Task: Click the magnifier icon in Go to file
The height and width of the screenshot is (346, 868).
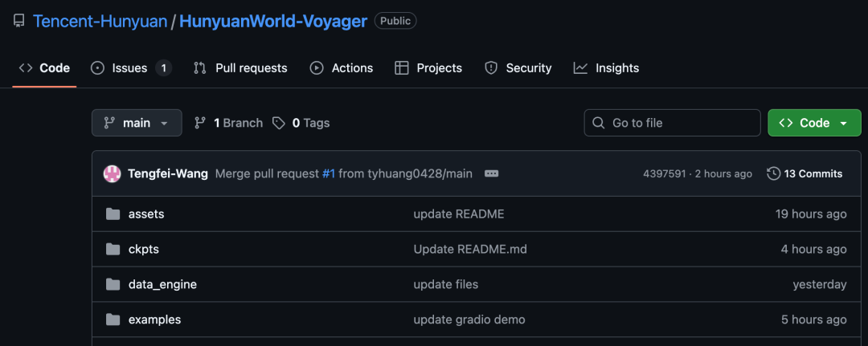Action: tap(599, 123)
